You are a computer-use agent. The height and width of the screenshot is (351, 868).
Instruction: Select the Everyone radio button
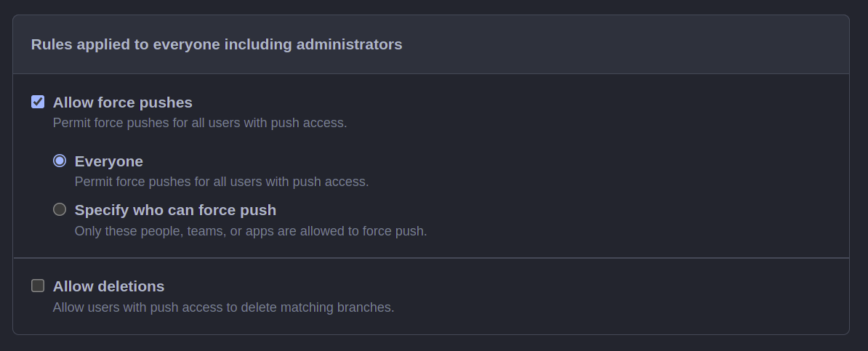[x=59, y=161]
